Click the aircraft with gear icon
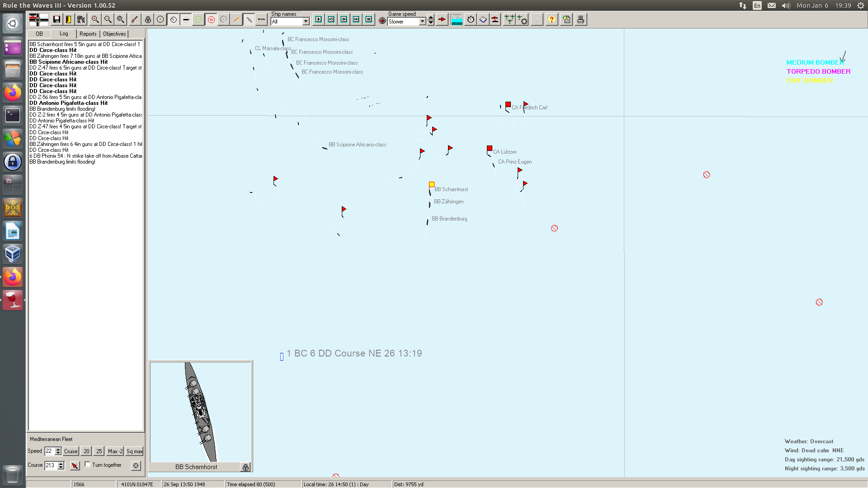The image size is (868, 488). (522, 19)
